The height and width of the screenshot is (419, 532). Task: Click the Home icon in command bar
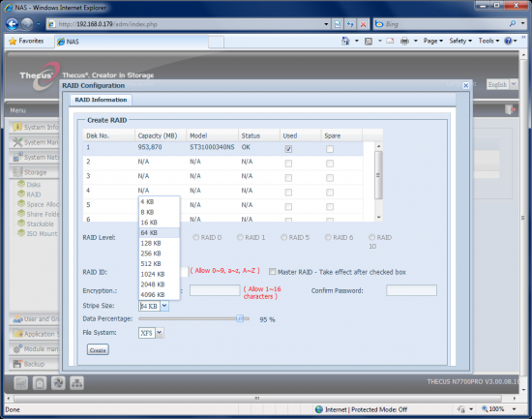(x=345, y=41)
